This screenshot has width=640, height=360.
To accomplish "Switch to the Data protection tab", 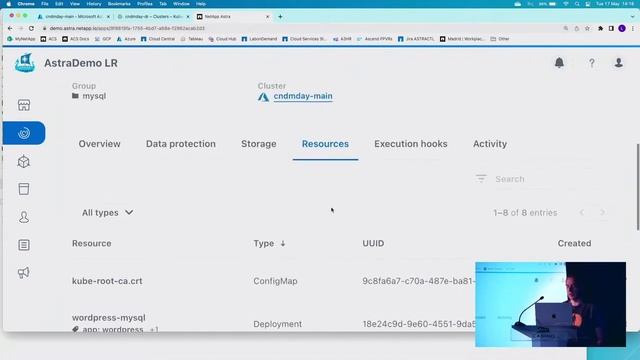I will [180, 144].
